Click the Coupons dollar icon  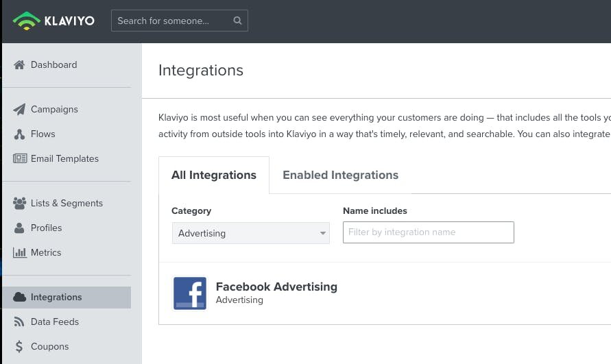point(19,346)
